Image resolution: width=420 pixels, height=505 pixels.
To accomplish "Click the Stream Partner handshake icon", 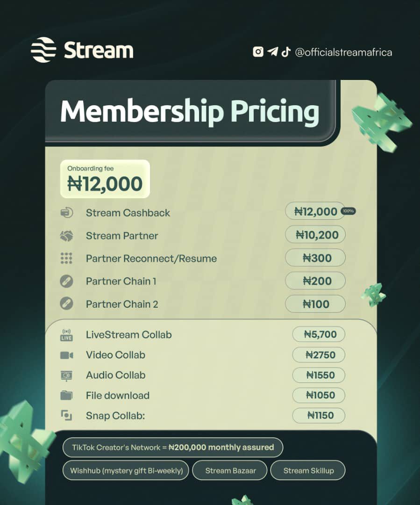I will (66, 236).
